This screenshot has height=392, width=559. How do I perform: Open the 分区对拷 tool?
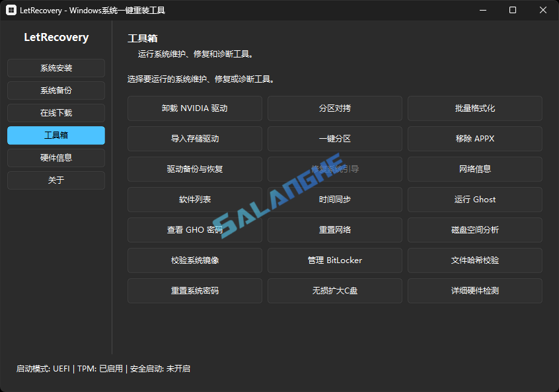(335, 108)
